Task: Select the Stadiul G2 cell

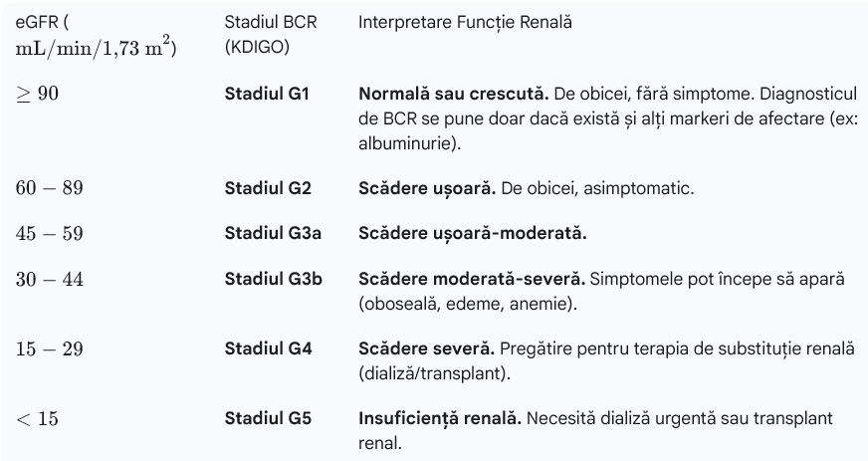Action: click(268, 187)
